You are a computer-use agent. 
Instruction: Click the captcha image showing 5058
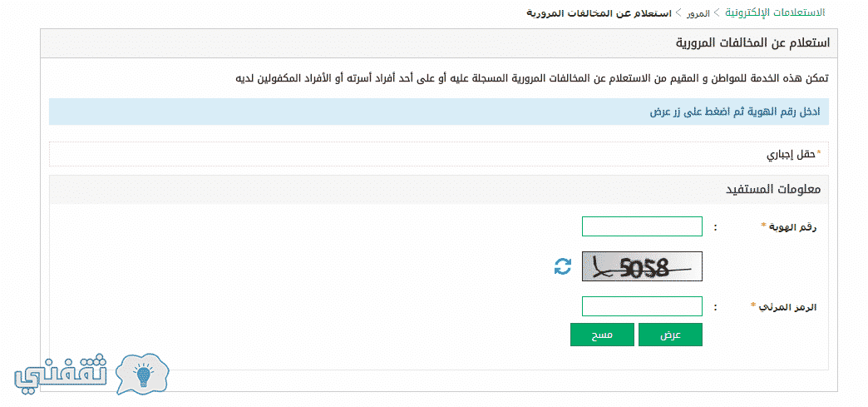pyautogui.click(x=642, y=266)
